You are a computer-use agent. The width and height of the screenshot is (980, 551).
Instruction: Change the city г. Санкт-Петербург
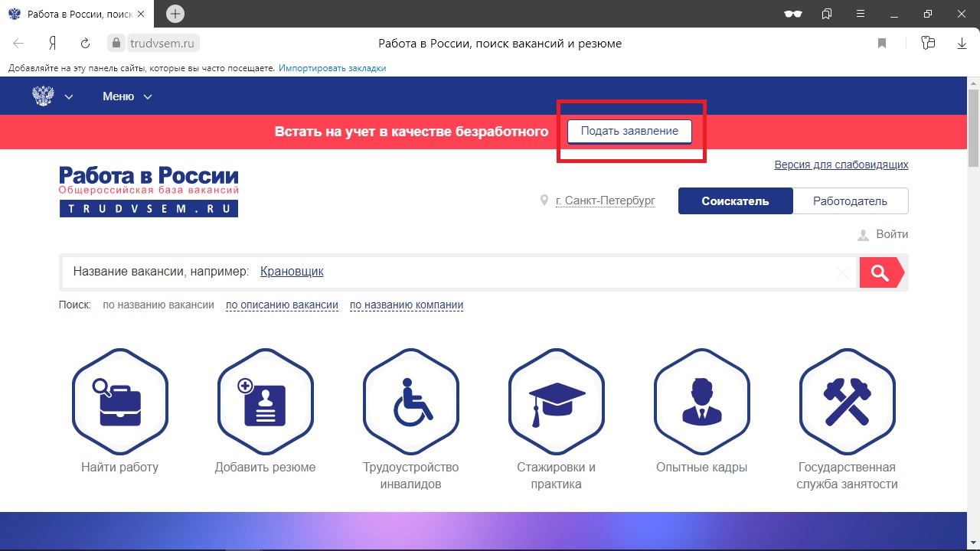[606, 201]
